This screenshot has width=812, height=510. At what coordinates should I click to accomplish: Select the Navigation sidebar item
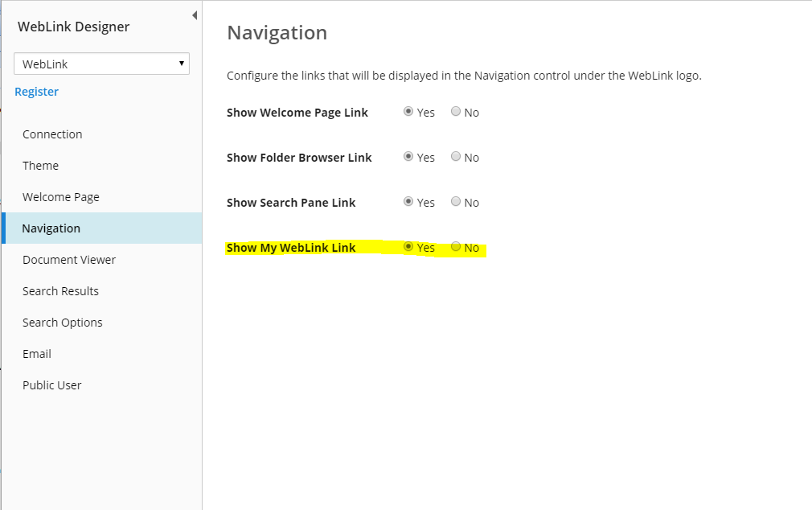pos(102,228)
